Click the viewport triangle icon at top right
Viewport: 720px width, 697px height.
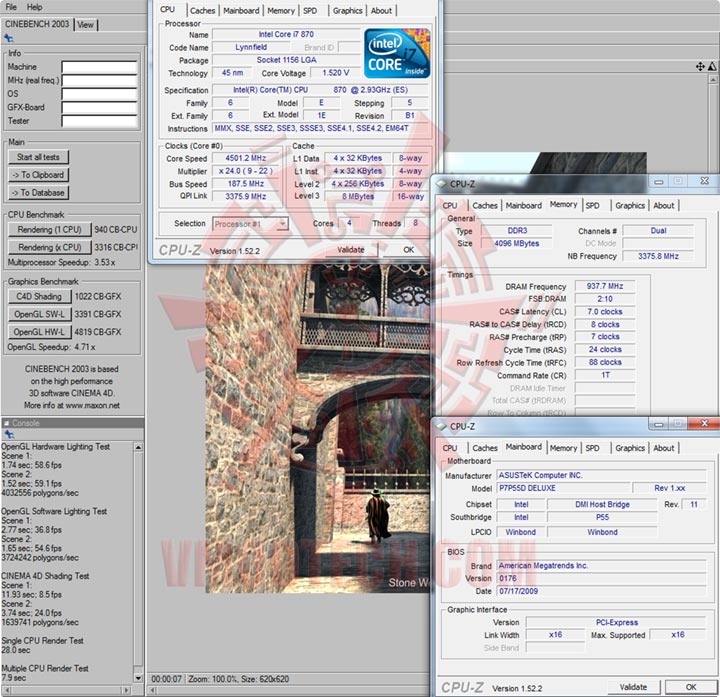712,67
